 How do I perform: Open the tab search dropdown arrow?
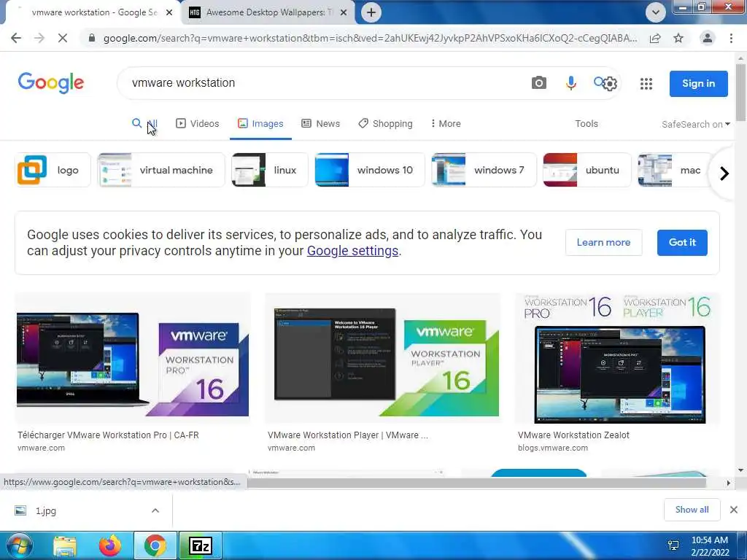656,12
